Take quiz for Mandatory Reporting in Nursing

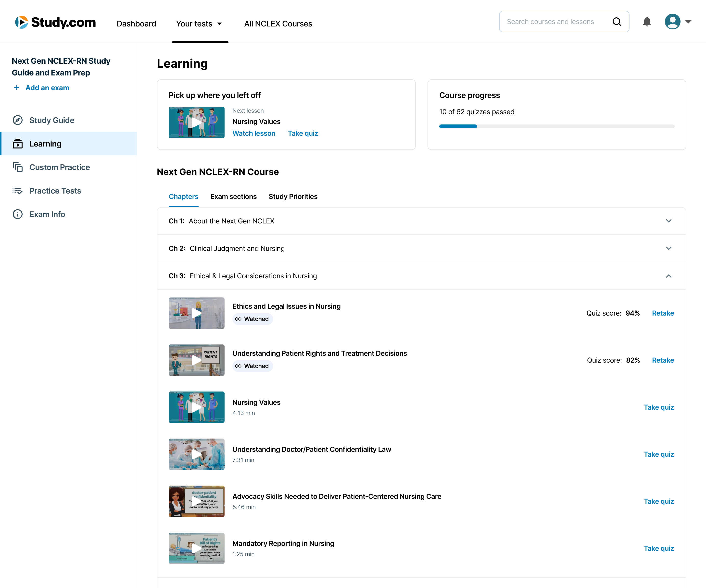click(659, 548)
